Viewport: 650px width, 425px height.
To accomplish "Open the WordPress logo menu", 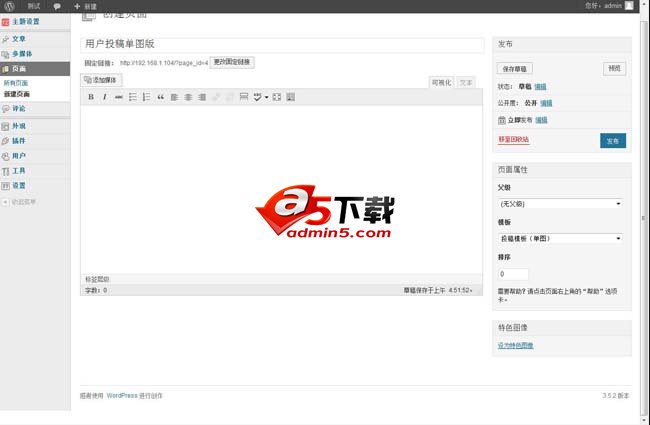I will pyautogui.click(x=9, y=6).
